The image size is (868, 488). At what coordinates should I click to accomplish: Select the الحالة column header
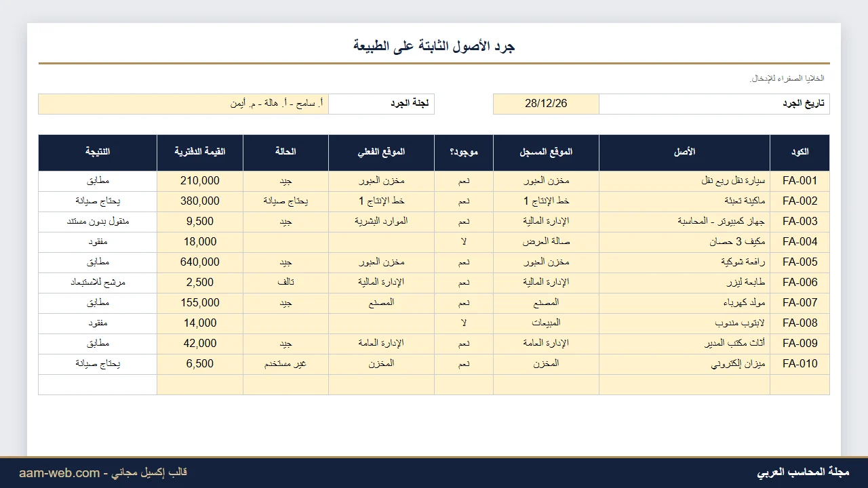pos(285,152)
